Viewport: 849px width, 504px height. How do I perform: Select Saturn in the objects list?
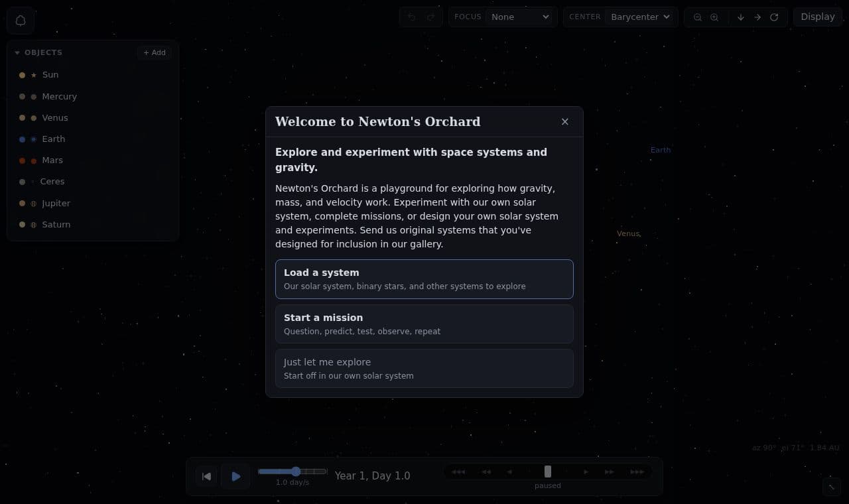[x=93, y=224]
